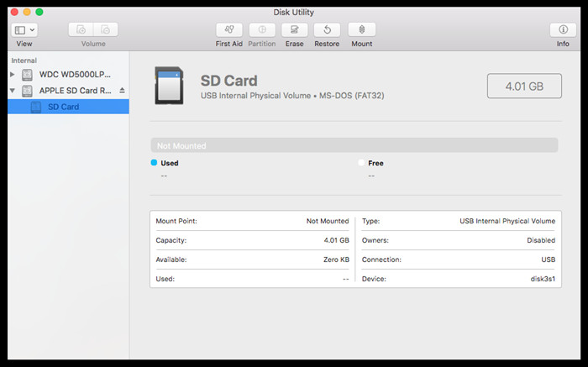This screenshot has height=367, width=588.
Task: Click the APPLE SD Card Reader disk icon
Action: coord(27,91)
